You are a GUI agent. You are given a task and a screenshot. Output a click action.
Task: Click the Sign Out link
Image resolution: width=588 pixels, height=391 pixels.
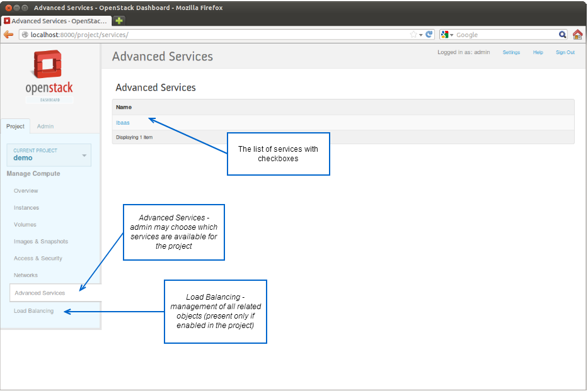pos(565,52)
